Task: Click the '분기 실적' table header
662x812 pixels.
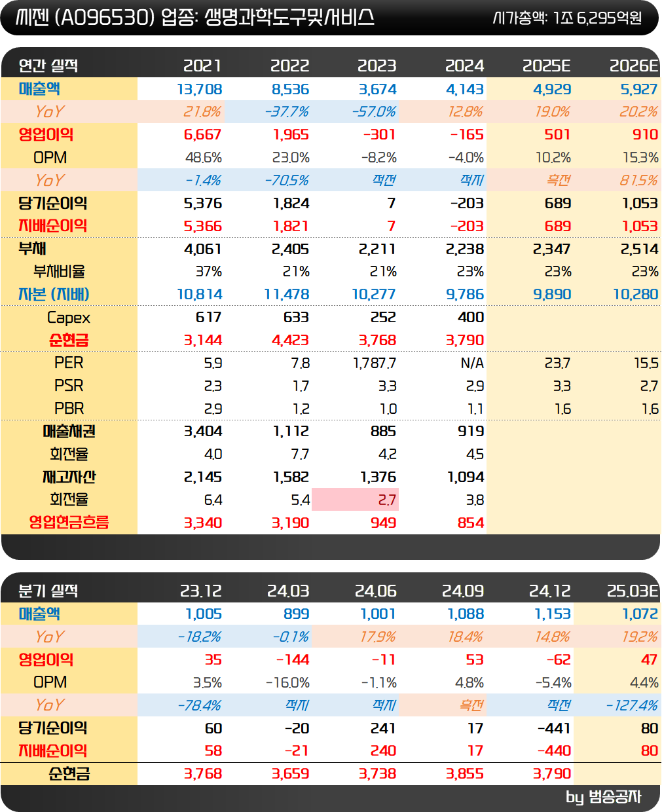Action: [x=48, y=591]
